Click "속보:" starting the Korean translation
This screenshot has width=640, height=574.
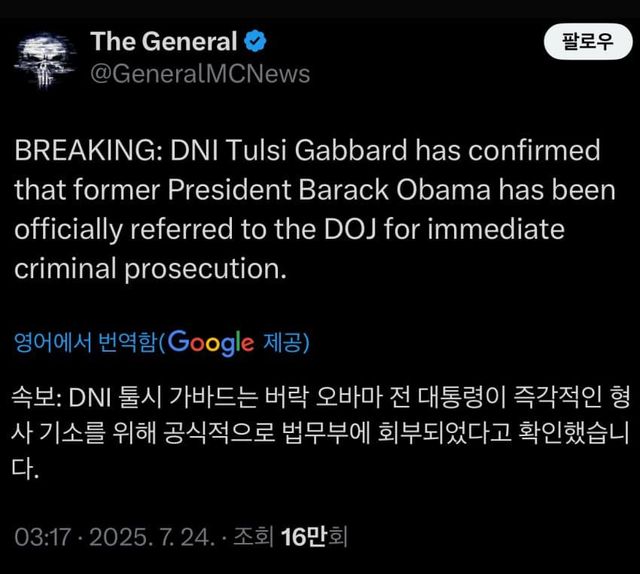pos(39,398)
